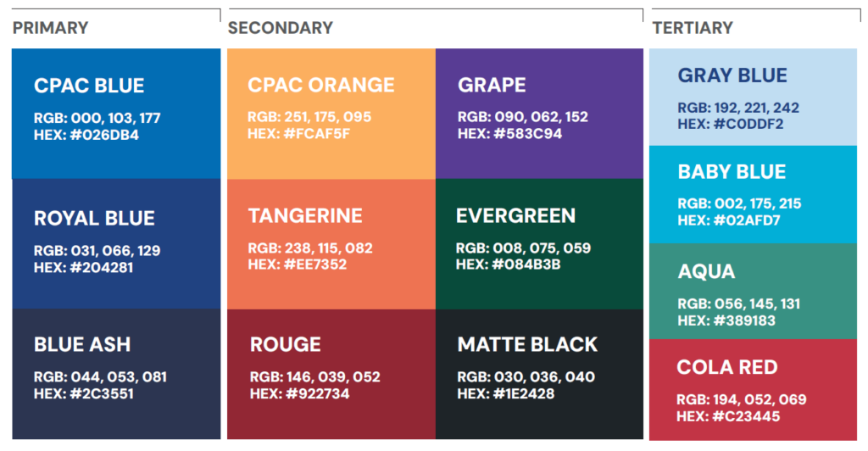Screen dimensions: 868x451
Task: Choose the Matte Black swatch
Action: click(x=539, y=374)
